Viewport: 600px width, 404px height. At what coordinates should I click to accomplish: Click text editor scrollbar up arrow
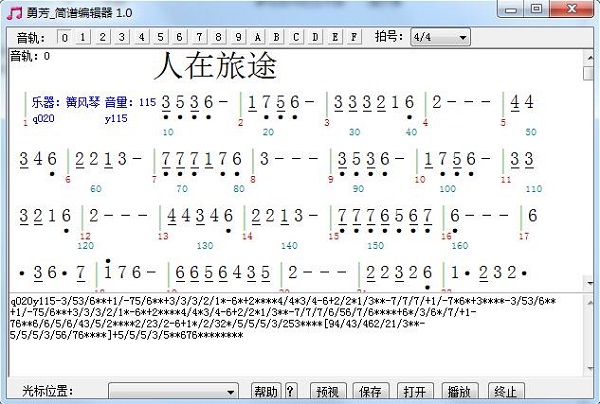point(589,302)
